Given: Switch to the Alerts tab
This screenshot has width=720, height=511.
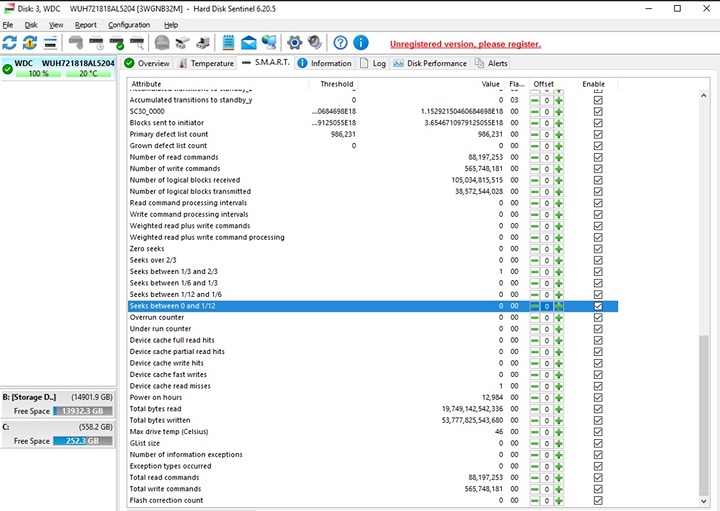Looking at the screenshot, I should (x=491, y=63).
